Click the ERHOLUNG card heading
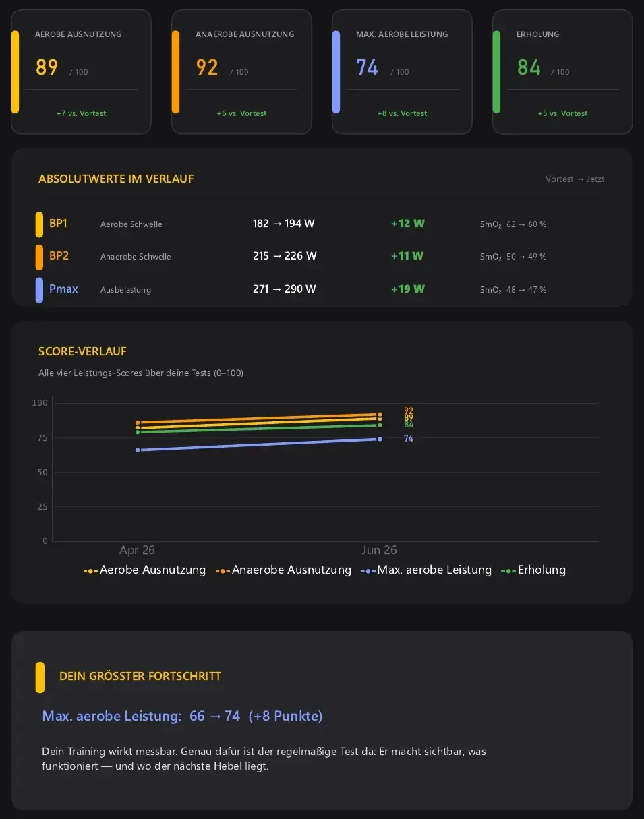The image size is (644, 819). point(537,34)
